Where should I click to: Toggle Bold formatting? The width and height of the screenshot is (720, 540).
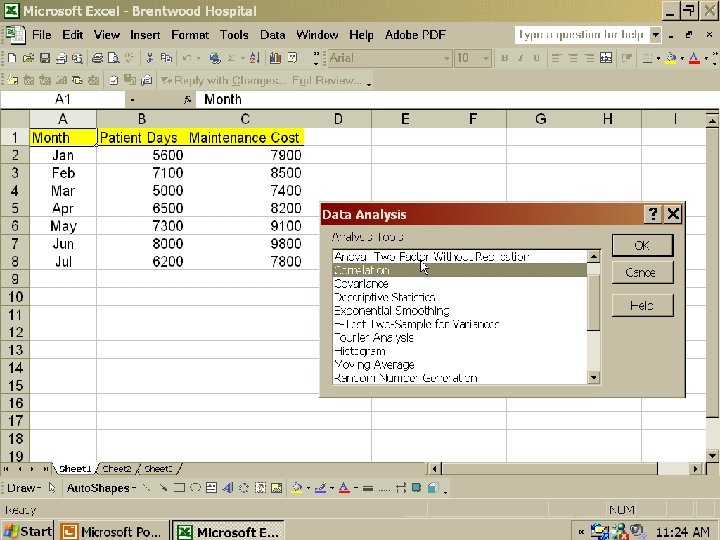click(505, 59)
